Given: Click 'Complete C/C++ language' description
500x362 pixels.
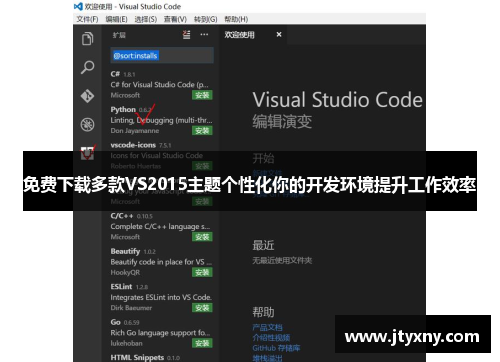Looking at the screenshot, I should (160, 226).
